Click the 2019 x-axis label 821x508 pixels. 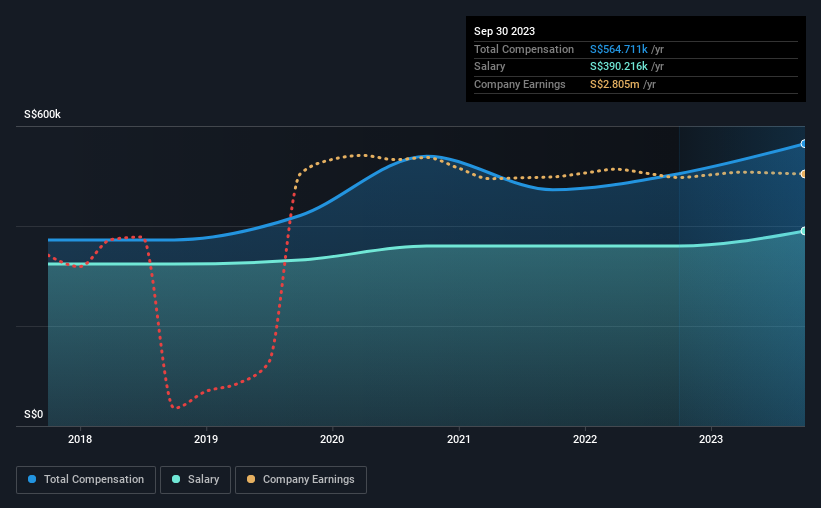[x=206, y=439]
